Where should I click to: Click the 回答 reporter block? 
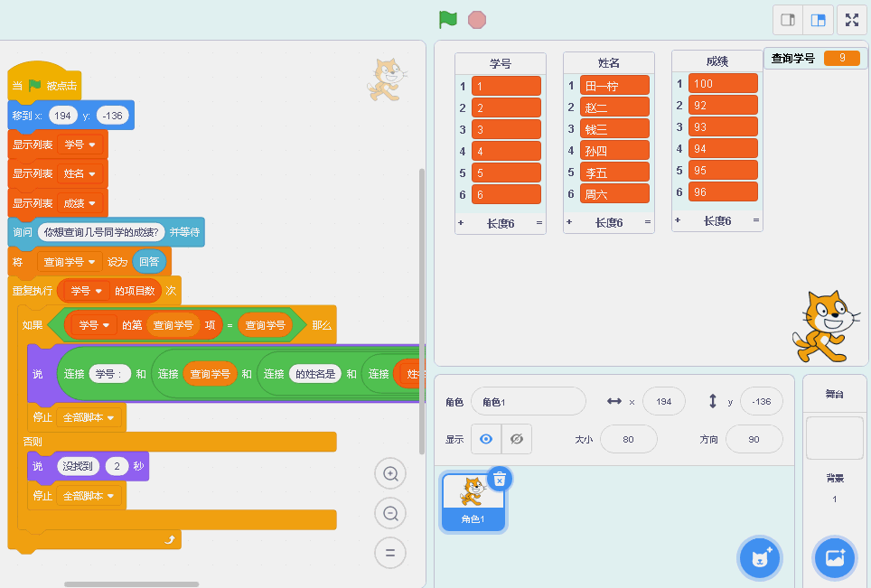click(x=149, y=262)
